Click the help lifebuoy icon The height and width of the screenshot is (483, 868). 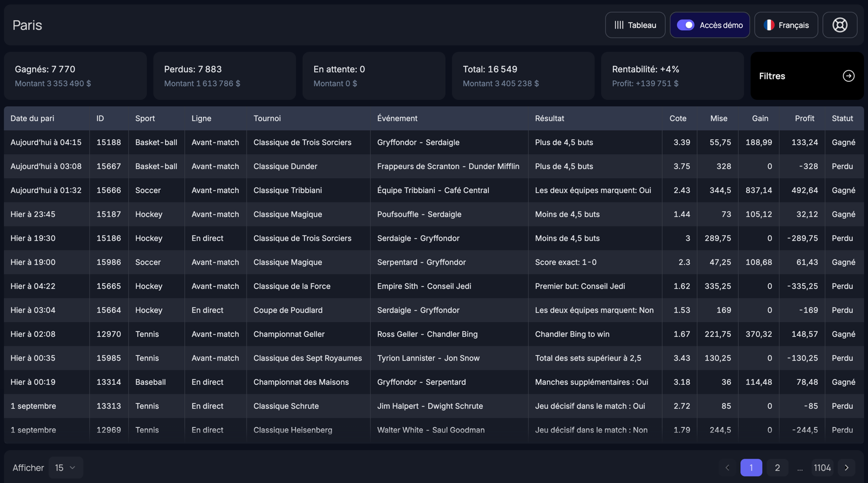(840, 25)
